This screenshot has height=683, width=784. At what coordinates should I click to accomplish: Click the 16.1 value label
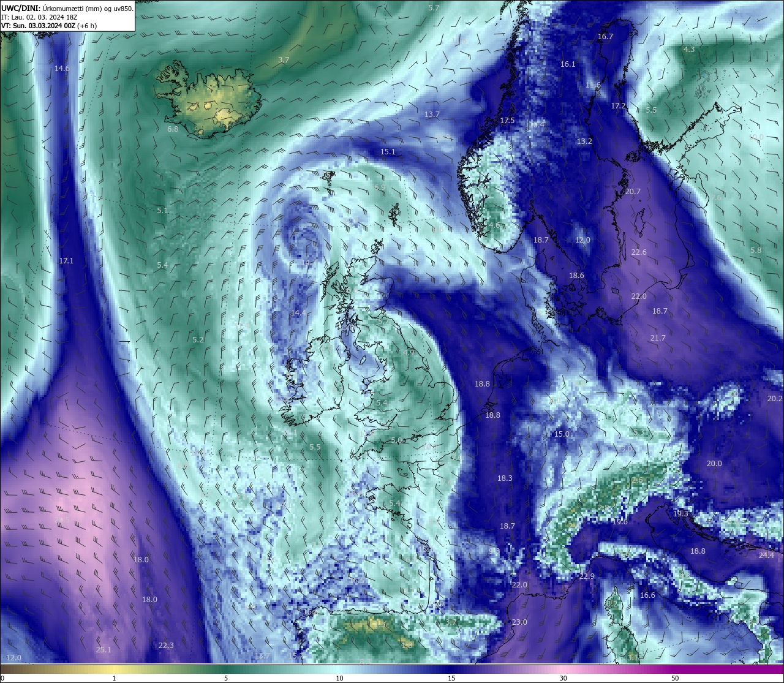pyautogui.click(x=568, y=64)
